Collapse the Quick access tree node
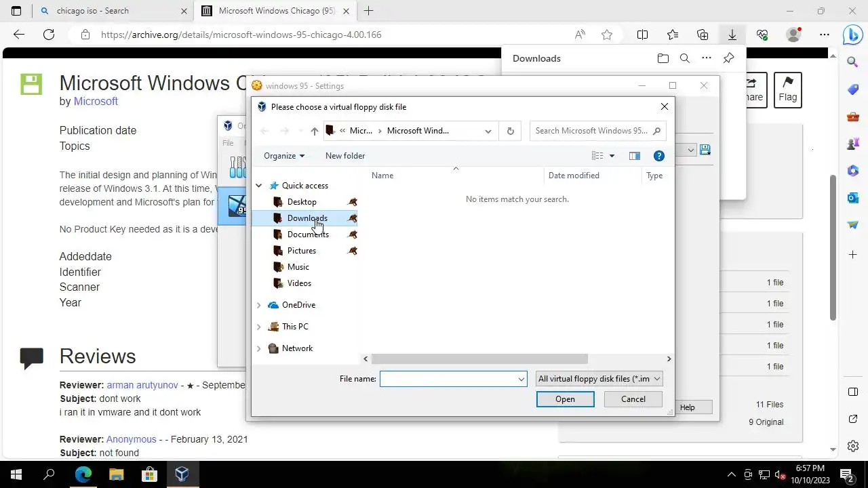 [x=258, y=186]
